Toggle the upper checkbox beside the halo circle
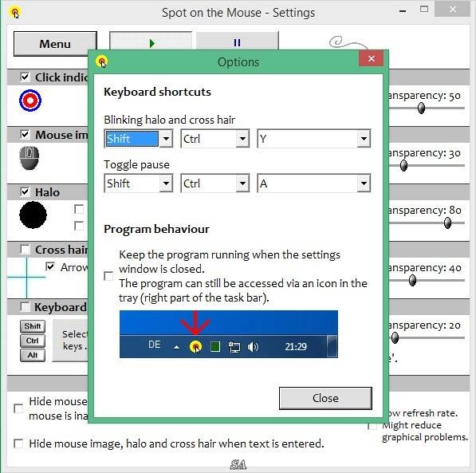The image size is (476, 473). (79, 209)
